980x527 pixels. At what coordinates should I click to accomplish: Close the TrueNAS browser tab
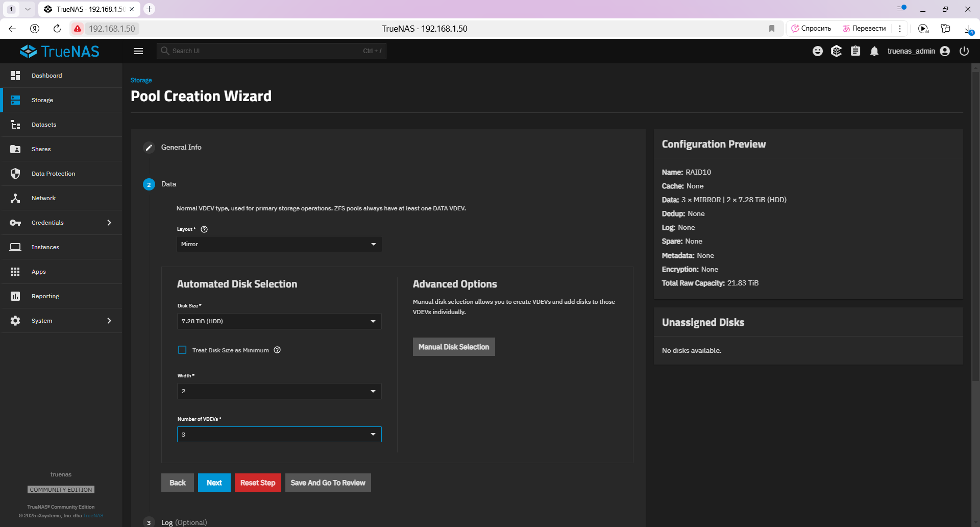132,9
